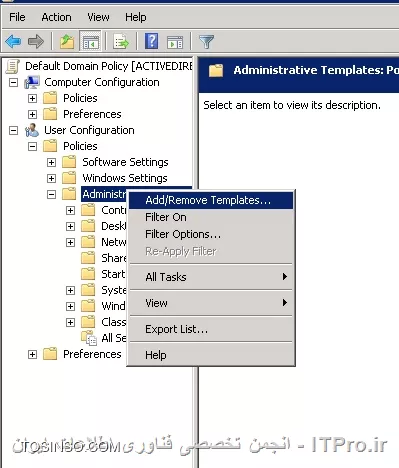The image size is (399, 468).
Task: Click the Default Domain Policy scroll icon
Action: coord(12,66)
